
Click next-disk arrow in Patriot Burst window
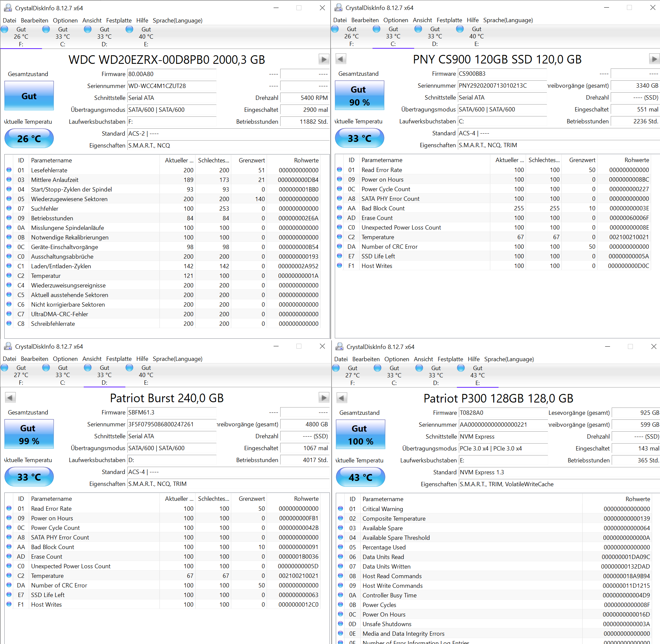point(324,398)
